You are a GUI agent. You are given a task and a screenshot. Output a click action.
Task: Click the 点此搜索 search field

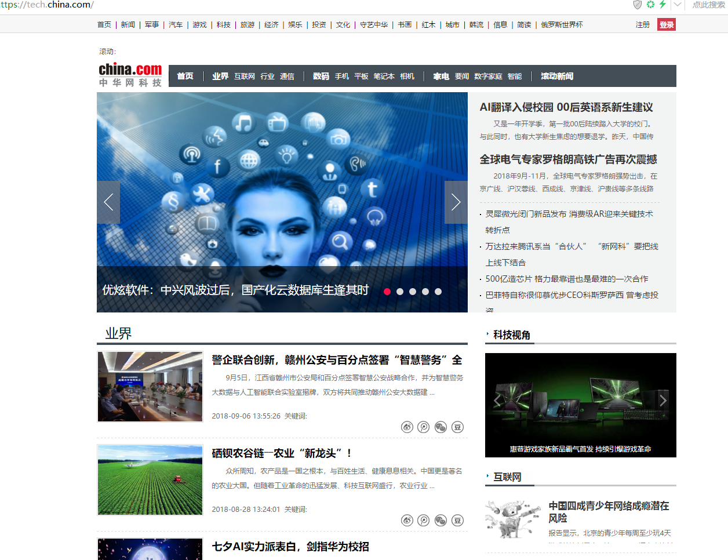click(708, 5)
